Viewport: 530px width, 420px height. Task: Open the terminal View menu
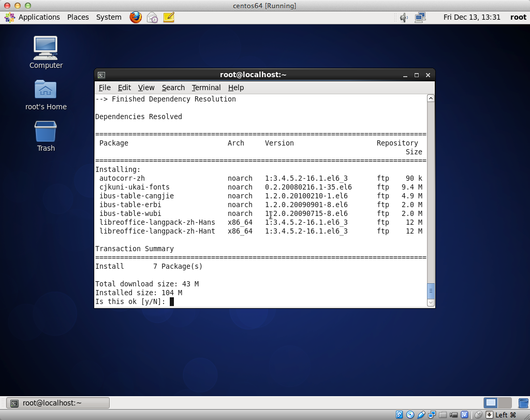[146, 88]
